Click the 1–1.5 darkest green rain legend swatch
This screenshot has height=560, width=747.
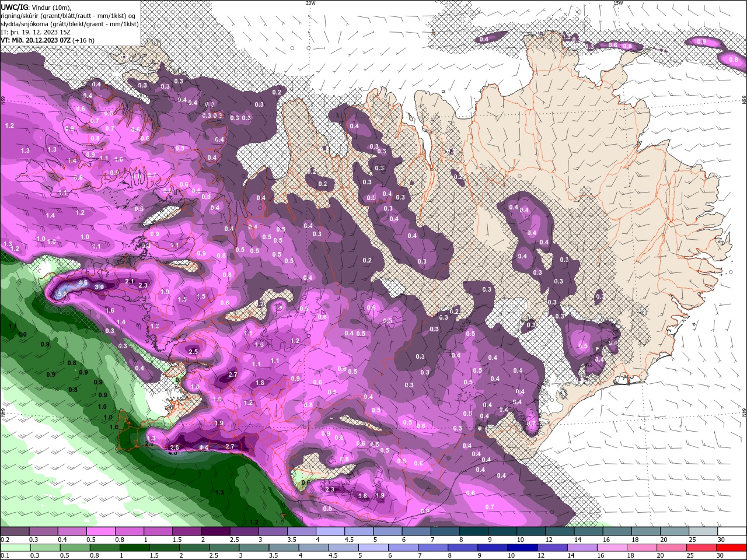coord(134,548)
